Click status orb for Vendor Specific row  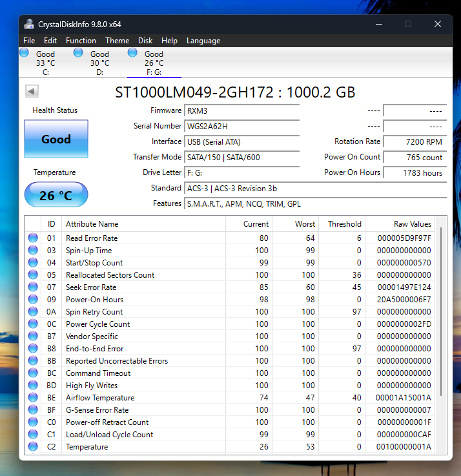[x=33, y=336]
